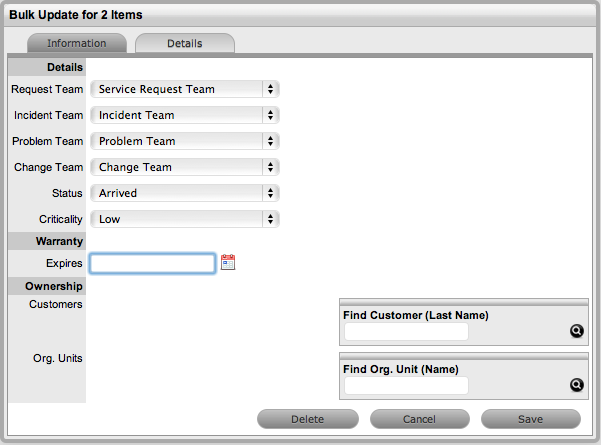Click the Find Org. Unit search icon
Screen dimensions: 601x445
click(576, 385)
